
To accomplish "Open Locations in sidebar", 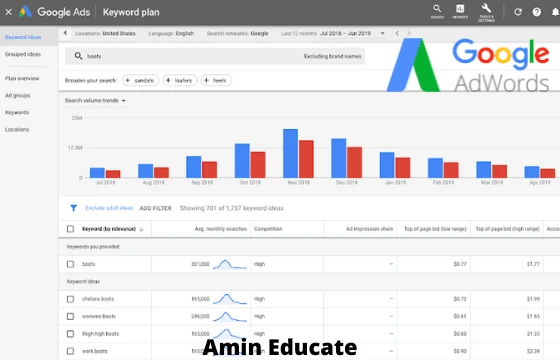I will click(x=17, y=129).
